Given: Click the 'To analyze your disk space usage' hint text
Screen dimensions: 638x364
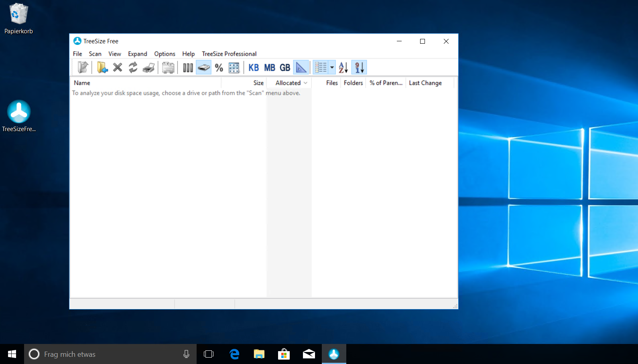Looking at the screenshot, I should point(186,93).
